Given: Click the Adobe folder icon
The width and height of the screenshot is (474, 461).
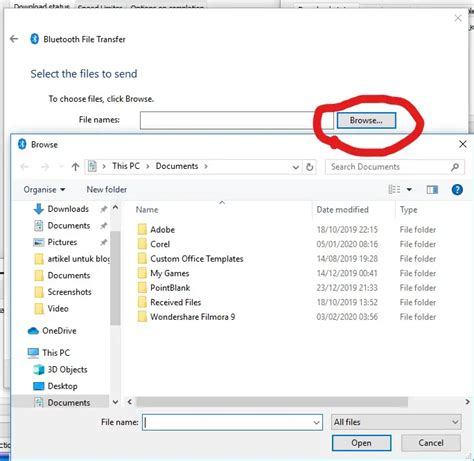Looking at the screenshot, I should (x=142, y=229).
